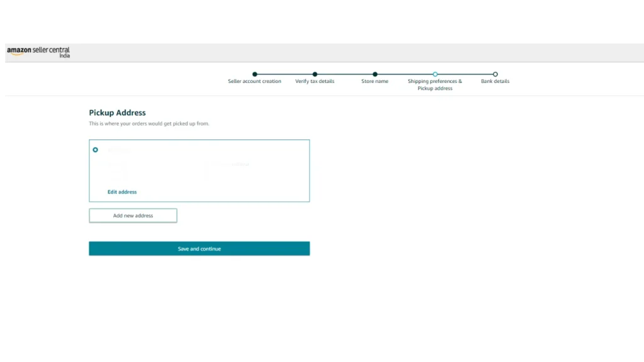Select the pickup address radio button

pos(96,150)
